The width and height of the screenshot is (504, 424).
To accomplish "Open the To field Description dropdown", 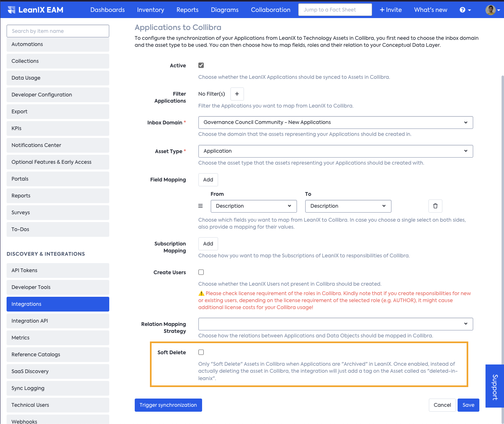I will coord(348,206).
